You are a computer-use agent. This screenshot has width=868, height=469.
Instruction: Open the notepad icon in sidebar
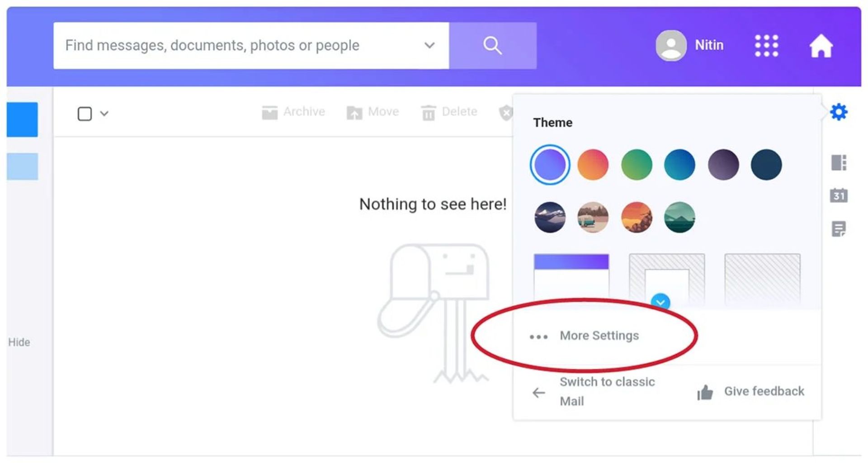tap(839, 229)
